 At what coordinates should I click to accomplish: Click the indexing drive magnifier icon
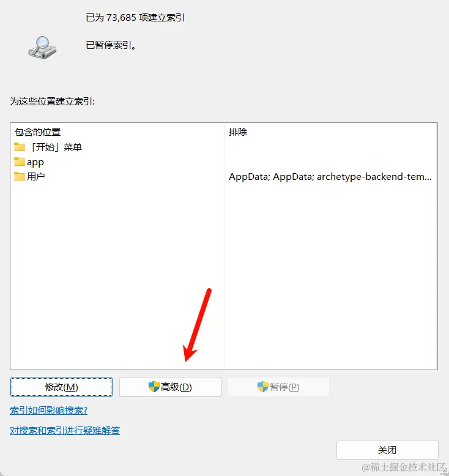(x=42, y=48)
